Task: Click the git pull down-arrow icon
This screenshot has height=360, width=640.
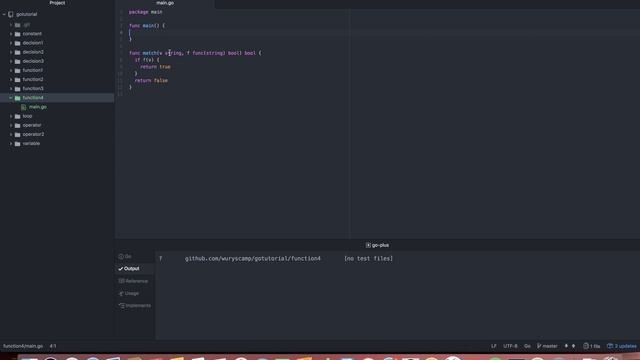Action: [x=566, y=346]
